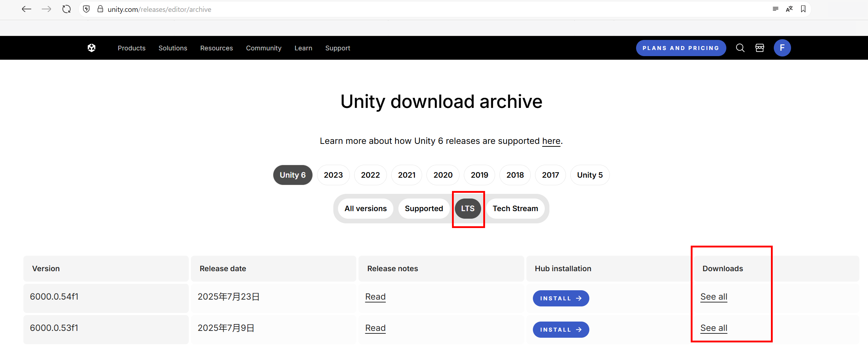Select the LTS filter toggle
The height and width of the screenshot is (346, 868).
point(468,209)
